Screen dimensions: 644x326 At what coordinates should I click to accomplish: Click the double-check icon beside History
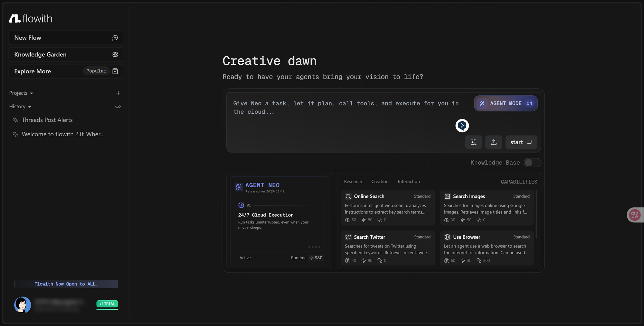pos(118,107)
